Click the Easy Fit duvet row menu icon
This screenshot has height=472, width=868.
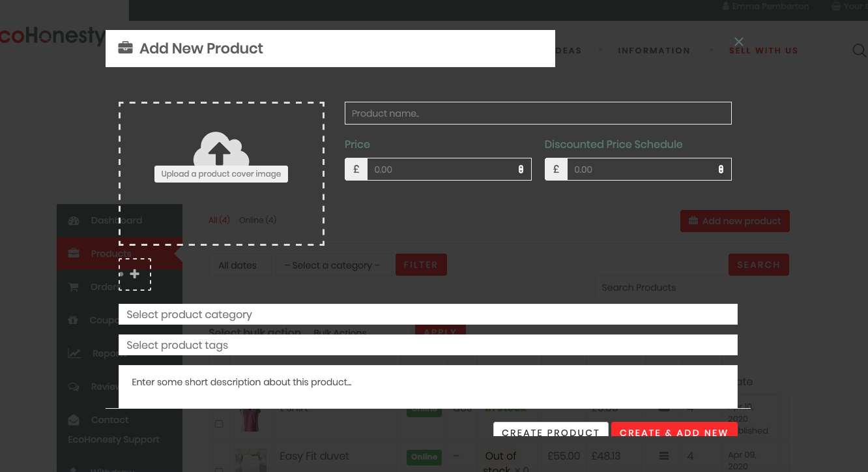(664, 456)
